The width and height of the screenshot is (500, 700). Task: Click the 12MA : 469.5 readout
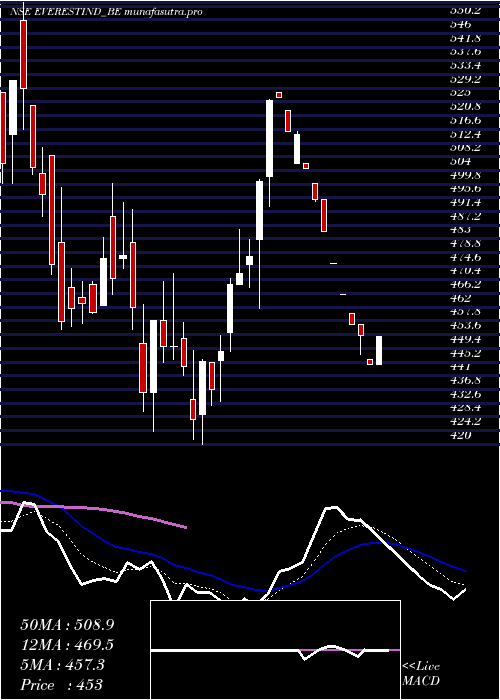coord(67,645)
